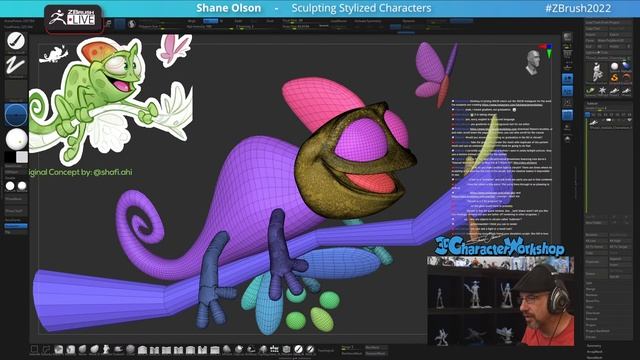Click the second square-outline lasso icon, bottom shelf
The height and width of the screenshot is (360, 640).
[46, 349]
